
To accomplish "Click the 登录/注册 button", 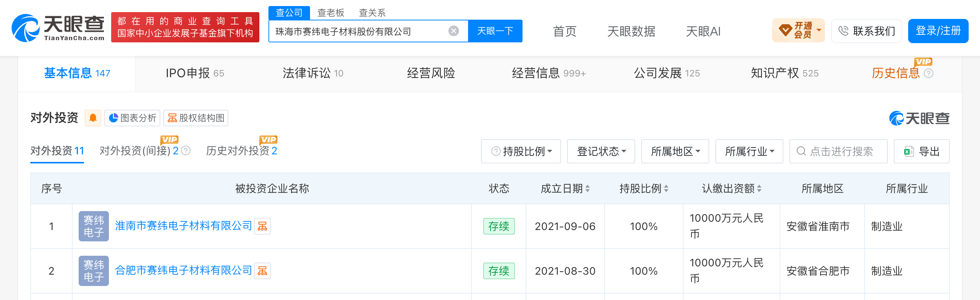I will 938,31.
